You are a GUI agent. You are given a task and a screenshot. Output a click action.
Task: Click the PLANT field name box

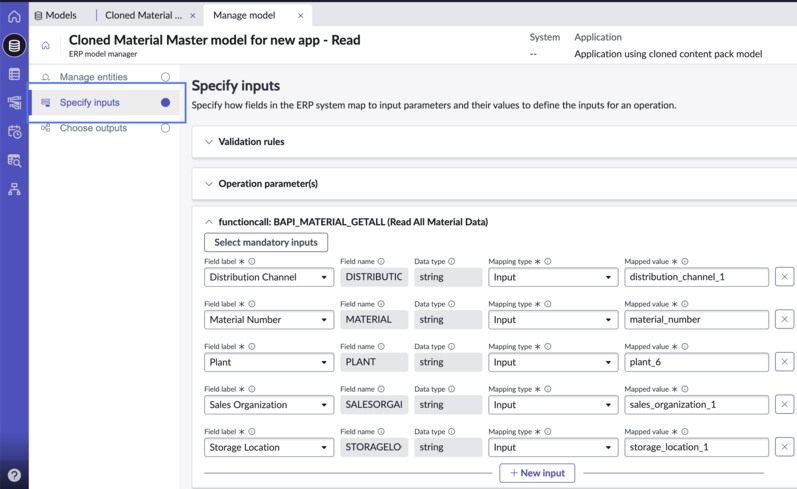click(x=374, y=362)
